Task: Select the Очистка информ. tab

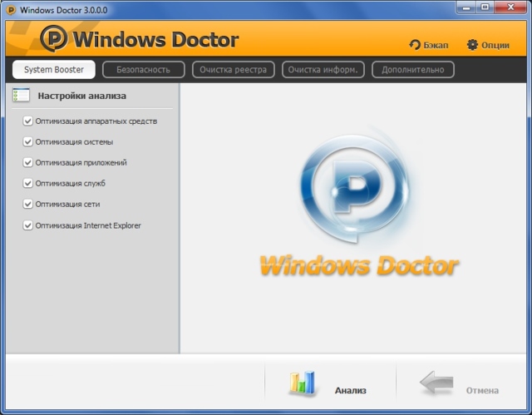Action: point(323,70)
